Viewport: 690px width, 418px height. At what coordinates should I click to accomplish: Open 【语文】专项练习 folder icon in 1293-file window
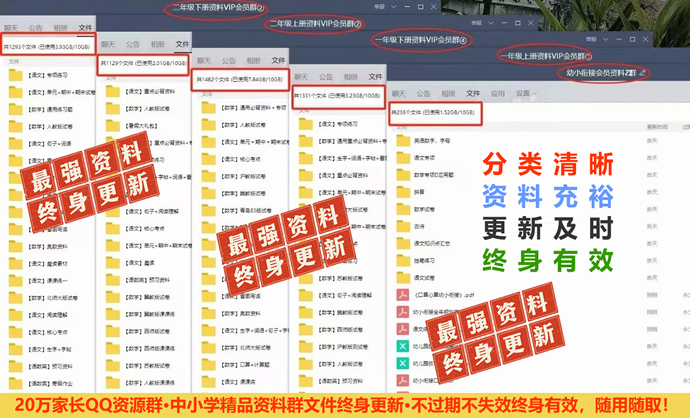(x=15, y=75)
